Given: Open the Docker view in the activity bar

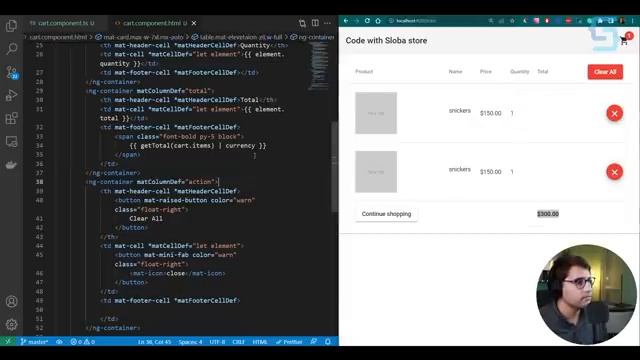Looking at the screenshot, I should [x=11, y=165].
